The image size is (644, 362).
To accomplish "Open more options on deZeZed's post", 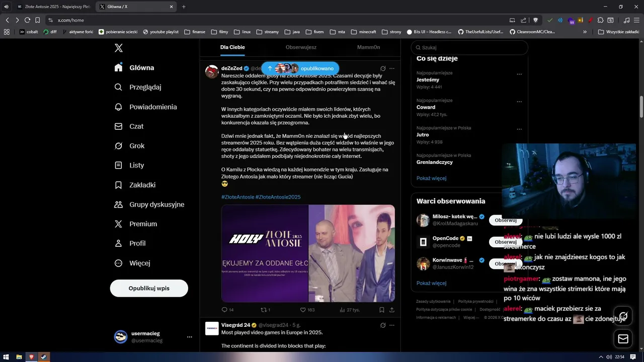I will tap(392, 68).
